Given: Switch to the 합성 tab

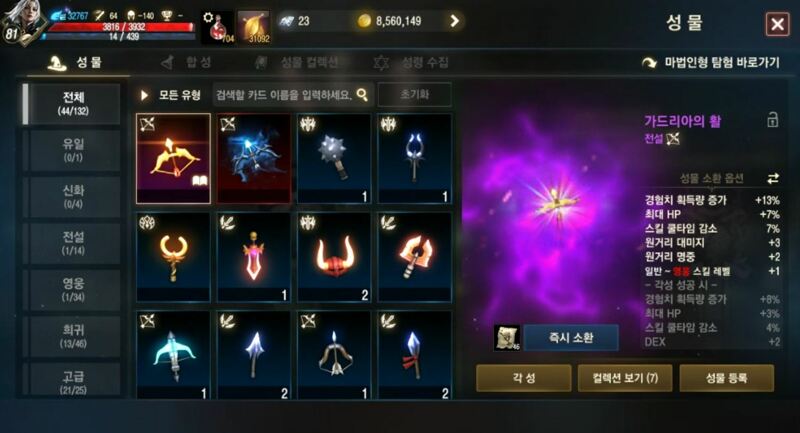Looking at the screenshot, I should point(187,63).
